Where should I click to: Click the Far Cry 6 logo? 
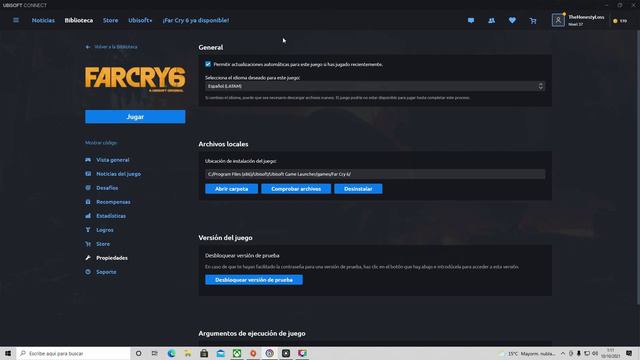coord(135,79)
